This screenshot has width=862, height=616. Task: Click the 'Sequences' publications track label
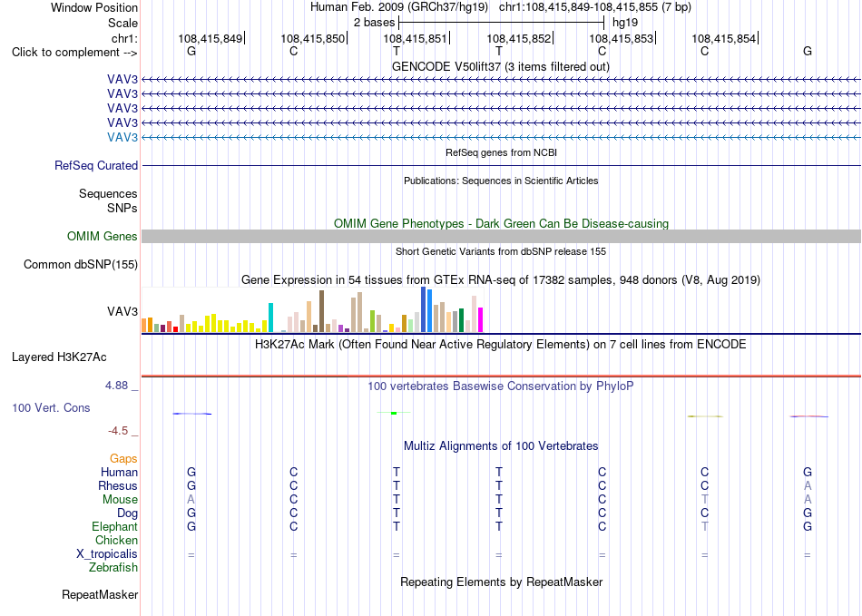108,193
